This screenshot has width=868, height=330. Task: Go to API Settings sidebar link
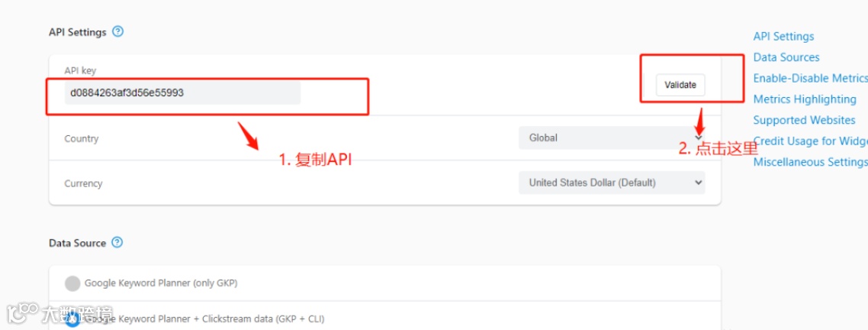(783, 37)
